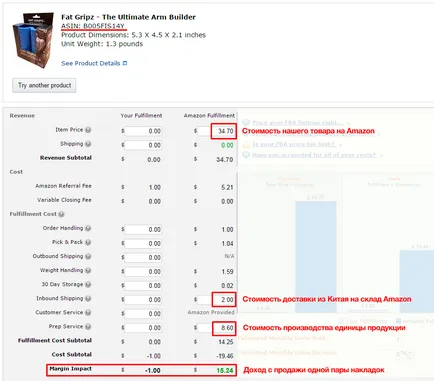The height and width of the screenshot is (381, 434).
Task: Open help icon for Outbound Shipping
Action: tap(88, 256)
